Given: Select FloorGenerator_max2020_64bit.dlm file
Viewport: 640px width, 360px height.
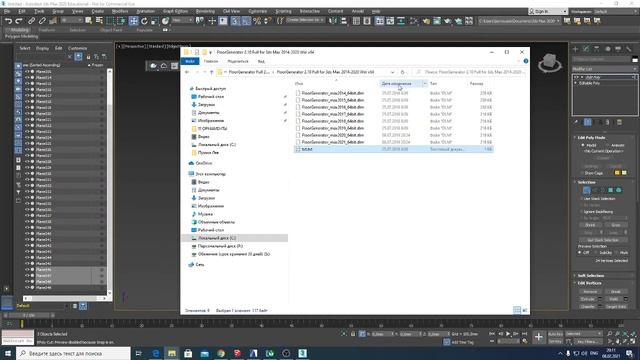Looking at the screenshot, I should 333,135.
